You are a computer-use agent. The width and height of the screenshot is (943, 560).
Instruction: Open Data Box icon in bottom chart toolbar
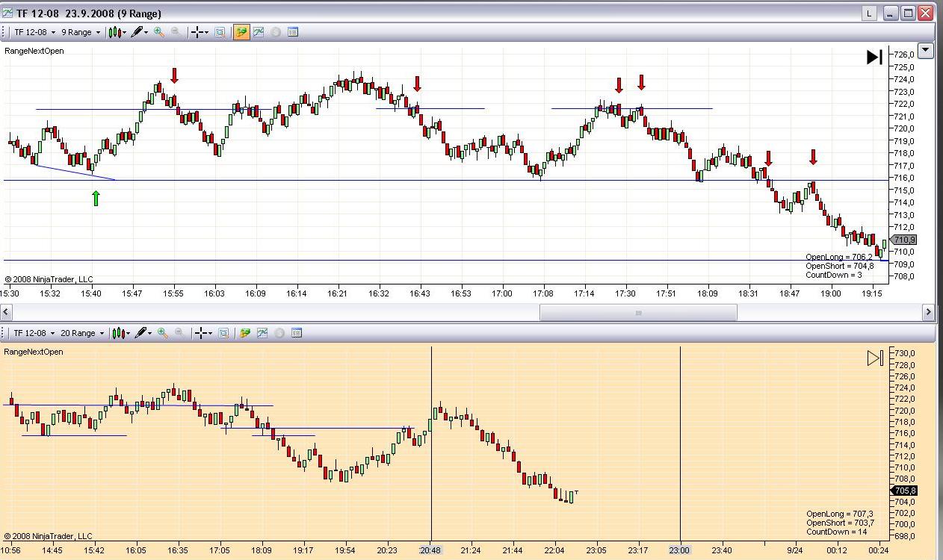tap(223, 333)
